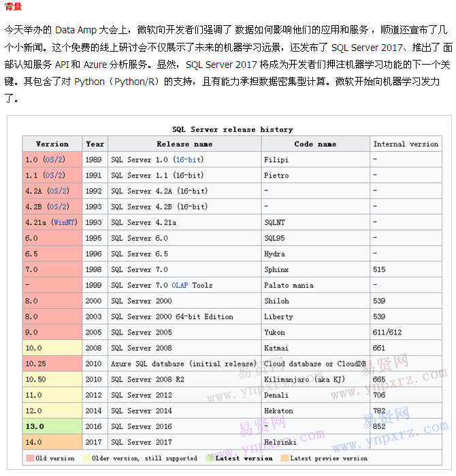The height and width of the screenshot is (476, 456).
Task: Click the red Old version legend swatch
Action: tap(30, 458)
